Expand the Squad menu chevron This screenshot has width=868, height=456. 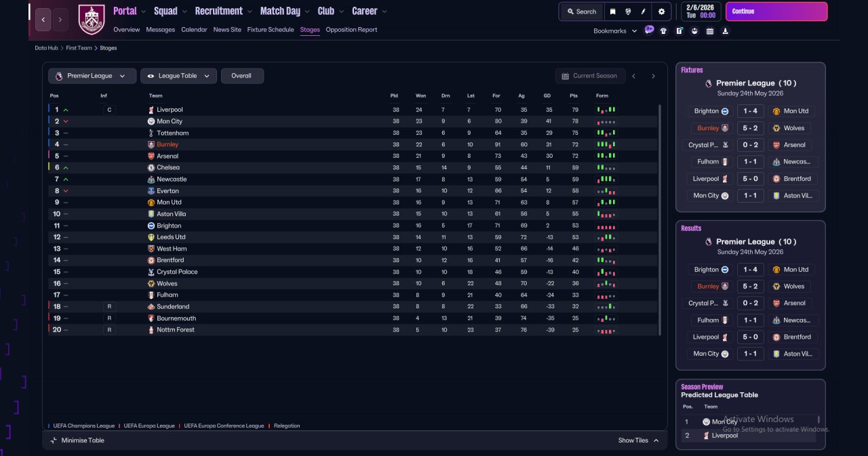184,12
